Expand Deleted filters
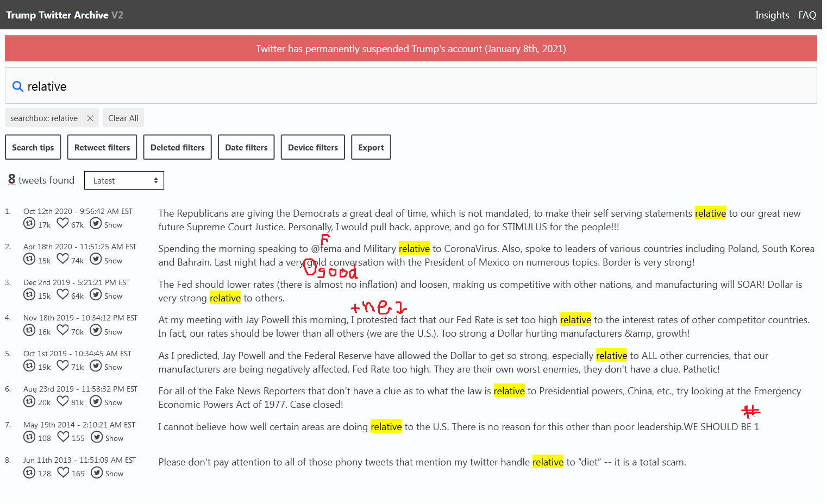The image size is (827, 504). (177, 147)
